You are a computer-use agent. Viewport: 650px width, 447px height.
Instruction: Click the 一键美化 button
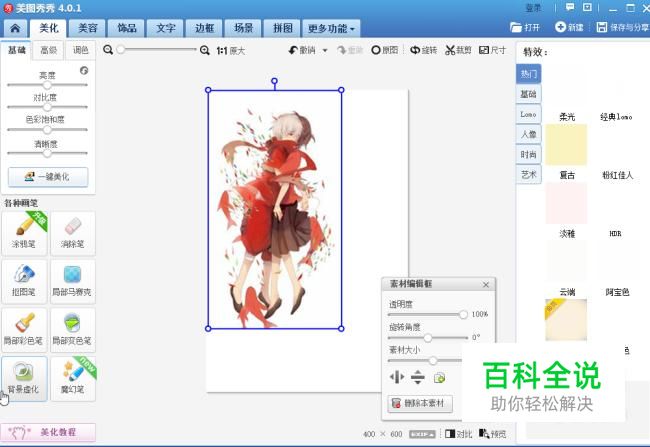[48, 177]
